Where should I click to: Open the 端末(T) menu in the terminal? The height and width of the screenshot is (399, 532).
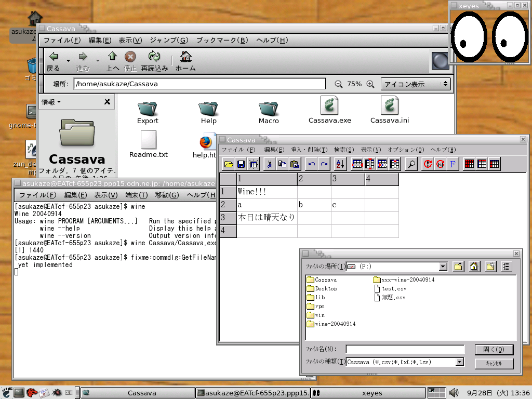coord(137,195)
